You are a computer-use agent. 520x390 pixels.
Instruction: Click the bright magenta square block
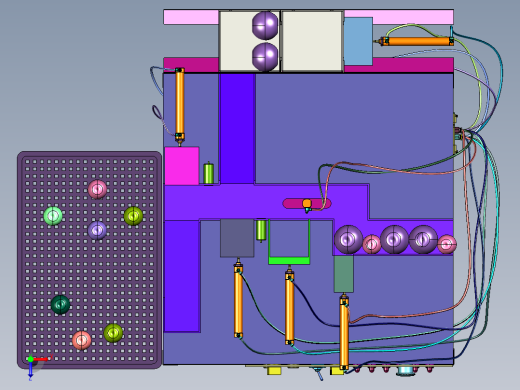click(182, 166)
